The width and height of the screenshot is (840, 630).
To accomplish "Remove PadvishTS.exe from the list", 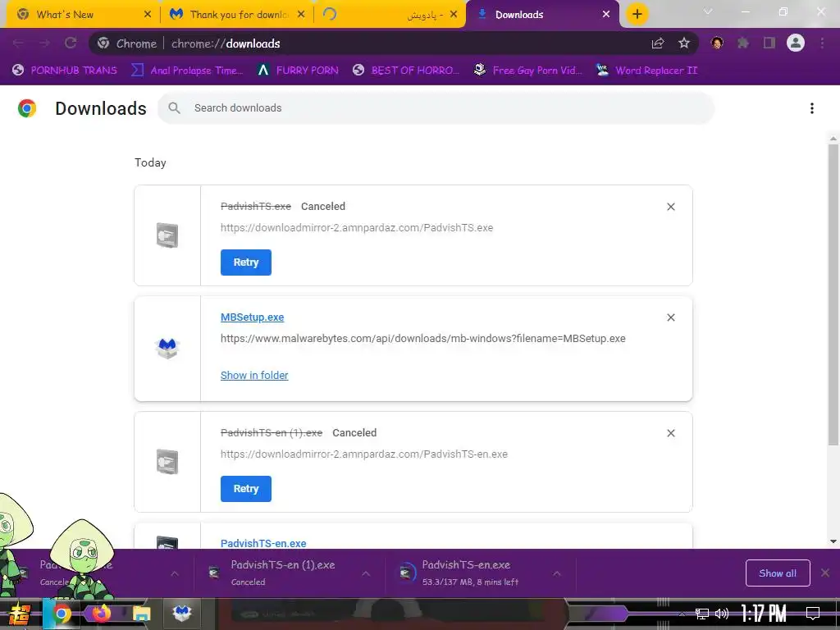I will click(x=671, y=207).
